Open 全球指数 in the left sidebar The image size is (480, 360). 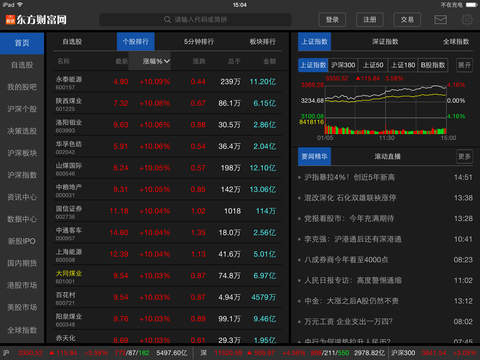(22, 330)
